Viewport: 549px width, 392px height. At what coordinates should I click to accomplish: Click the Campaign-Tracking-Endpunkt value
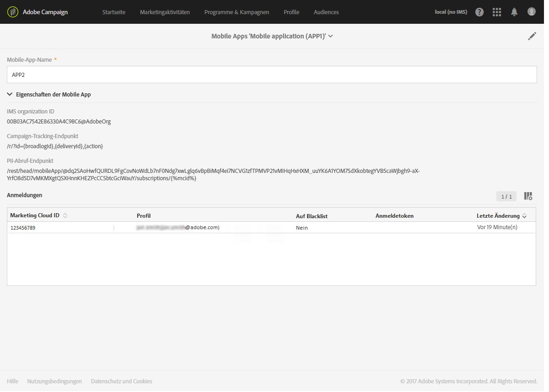tap(55, 146)
